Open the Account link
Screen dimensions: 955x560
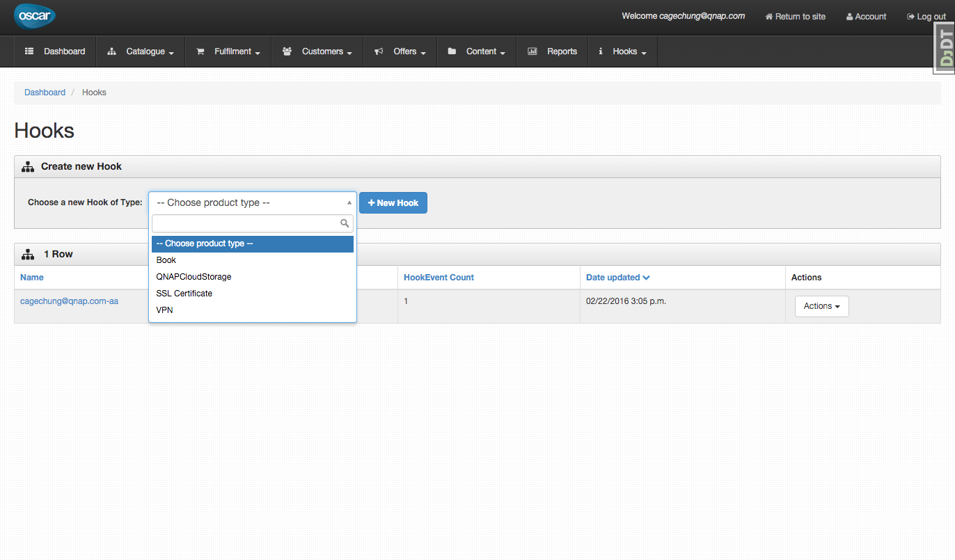(866, 17)
